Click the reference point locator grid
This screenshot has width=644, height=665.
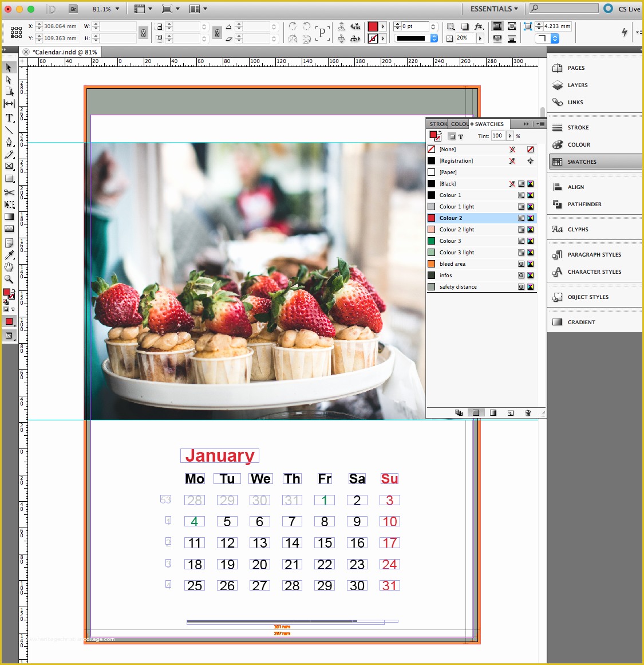[16, 32]
